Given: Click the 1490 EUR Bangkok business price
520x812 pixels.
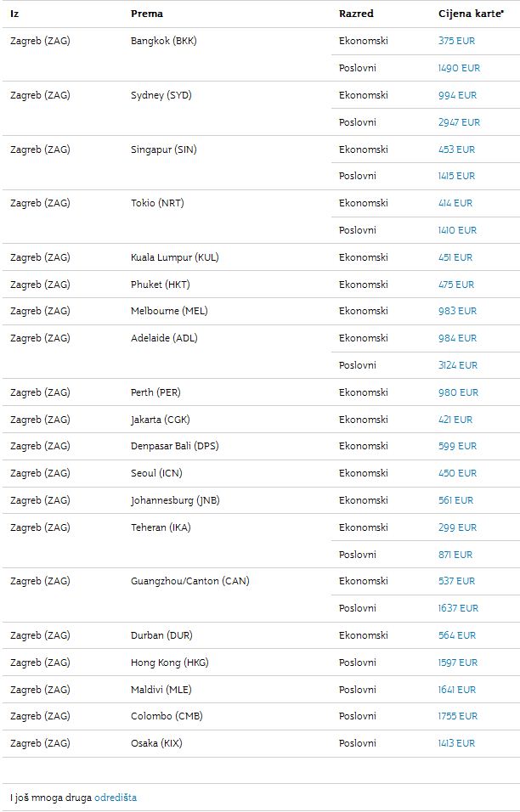Looking at the screenshot, I should [x=459, y=68].
